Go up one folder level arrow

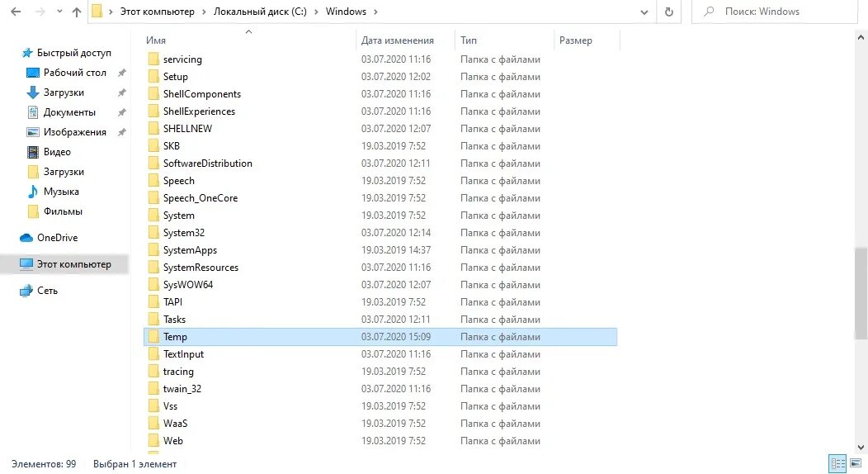(77, 12)
